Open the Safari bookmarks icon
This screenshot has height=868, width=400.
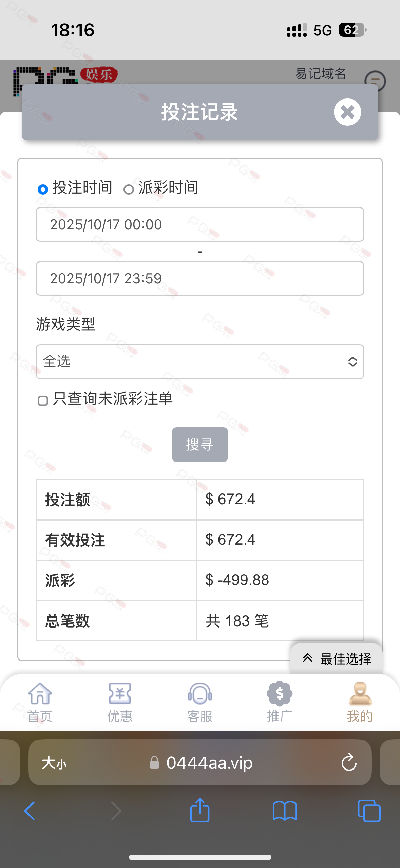[285, 811]
